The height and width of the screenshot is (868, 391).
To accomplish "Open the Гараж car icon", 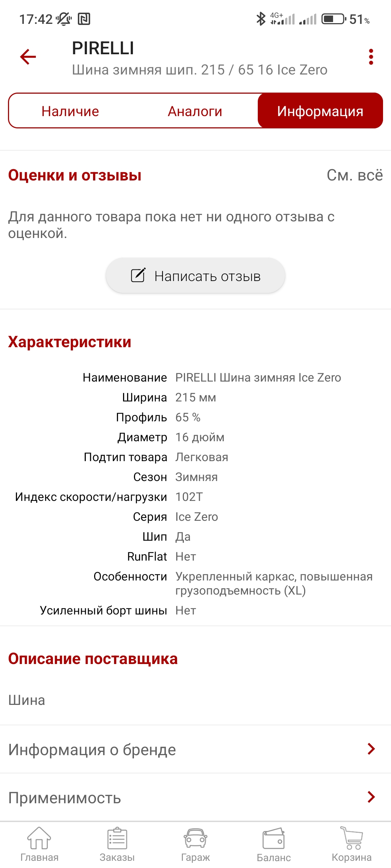I will (x=195, y=838).
